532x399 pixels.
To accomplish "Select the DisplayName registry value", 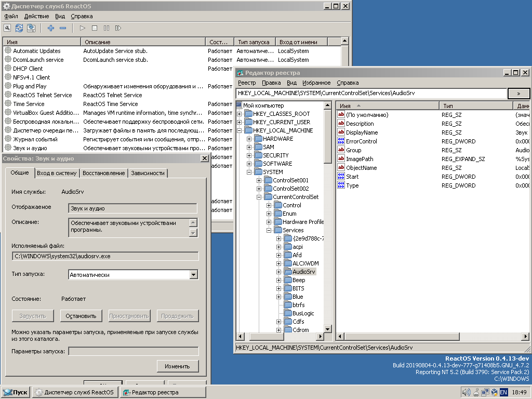I will point(362,132).
